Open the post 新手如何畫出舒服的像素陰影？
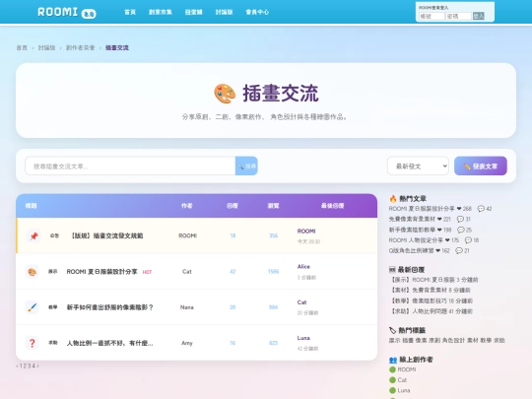Image resolution: width=532 pixels, height=399 pixels. point(110,307)
